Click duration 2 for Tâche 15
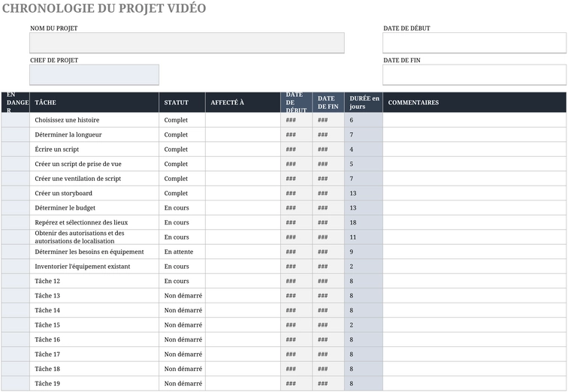The image size is (568, 392). (x=364, y=325)
